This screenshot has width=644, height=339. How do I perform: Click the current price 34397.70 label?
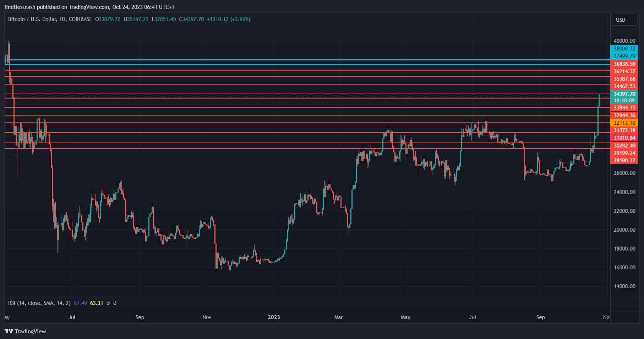pyautogui.click(x=624, y=94)
